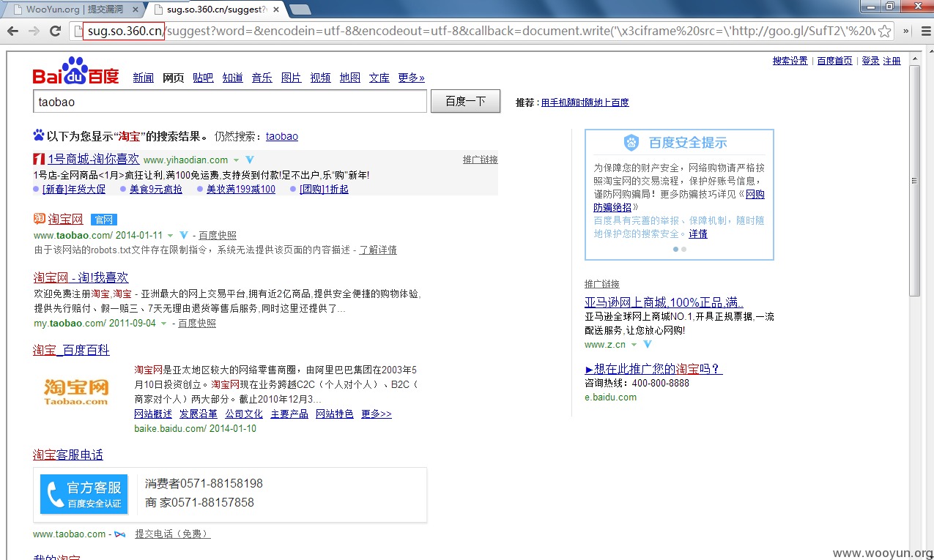The height and width of the screenshot is (560, 934).
Task: Open 贴吧 in Baidu navigation
Action: 203,78
